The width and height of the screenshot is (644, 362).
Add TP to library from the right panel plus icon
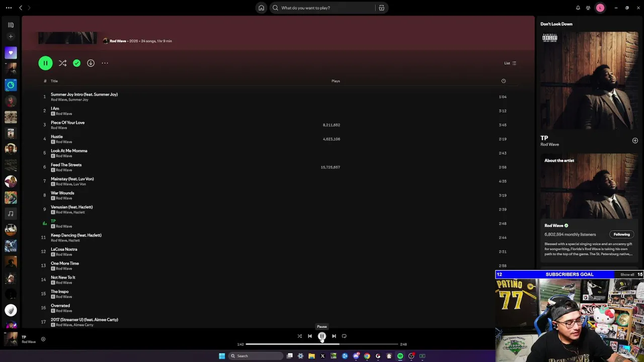635,141
